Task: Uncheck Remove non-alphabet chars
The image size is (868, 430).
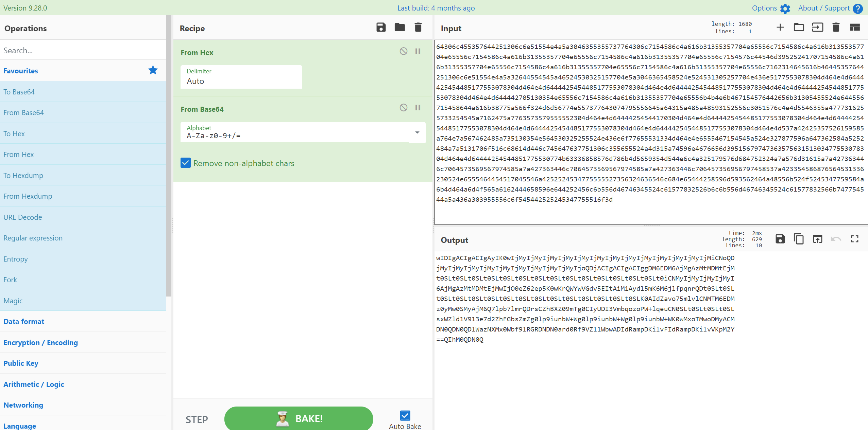Action: point(186,163)
